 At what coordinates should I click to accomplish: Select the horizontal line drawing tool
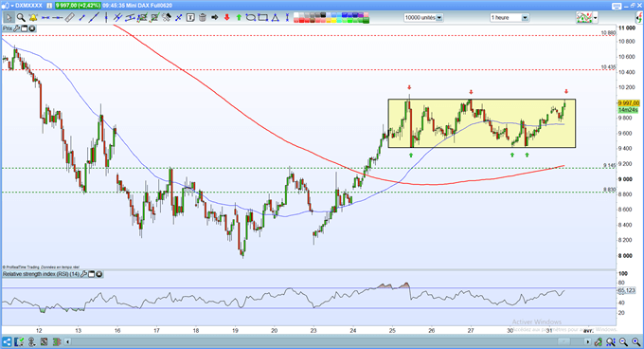[45, 17]
